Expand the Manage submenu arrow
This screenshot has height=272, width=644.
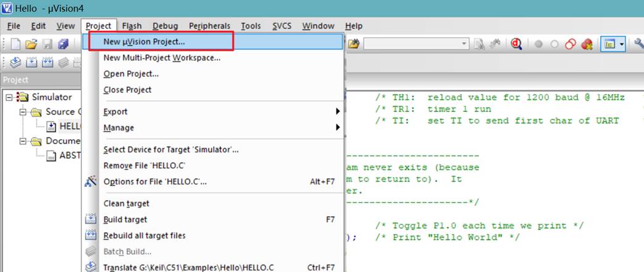338,127
